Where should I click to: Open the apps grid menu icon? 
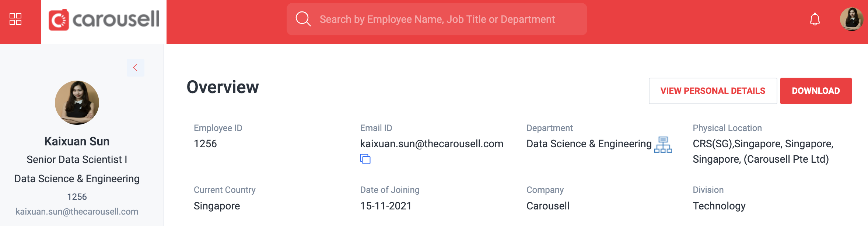click(15, 19)
